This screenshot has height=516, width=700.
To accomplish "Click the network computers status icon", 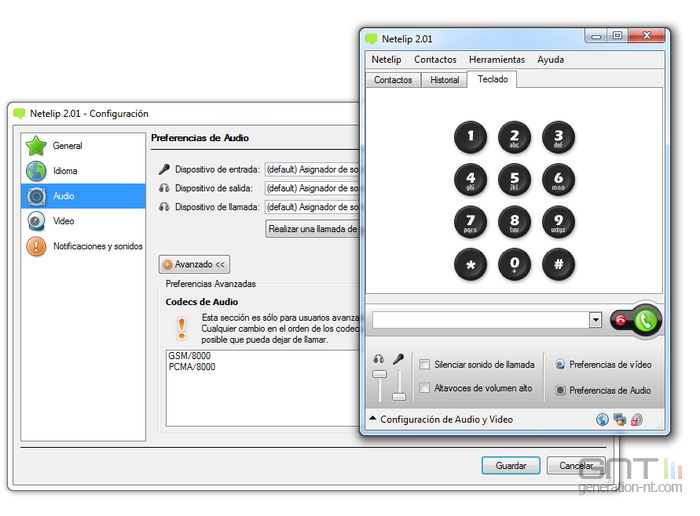I will [x=620, y=420].
